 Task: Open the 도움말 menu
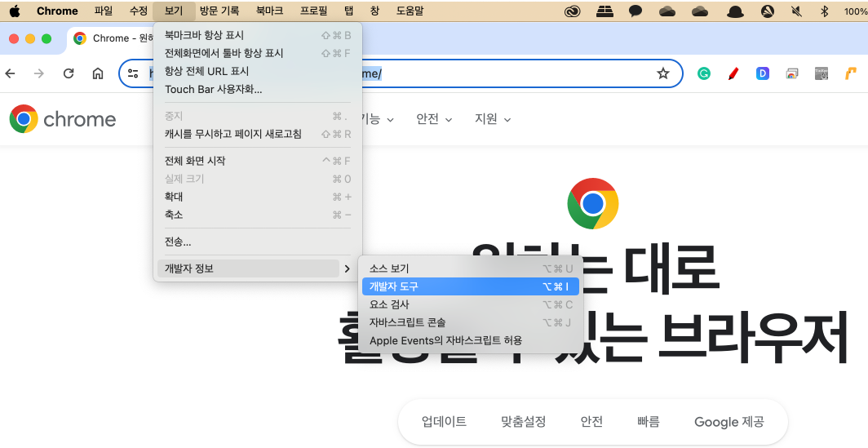410,11
